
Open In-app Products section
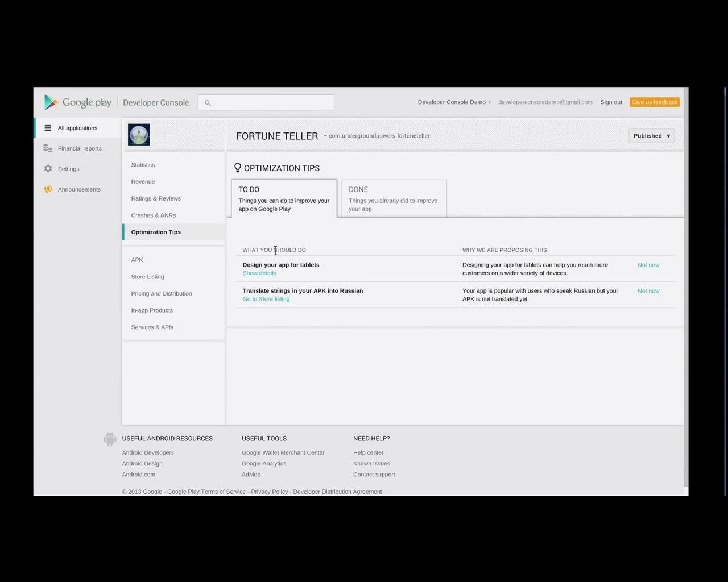tap(152, 310)
